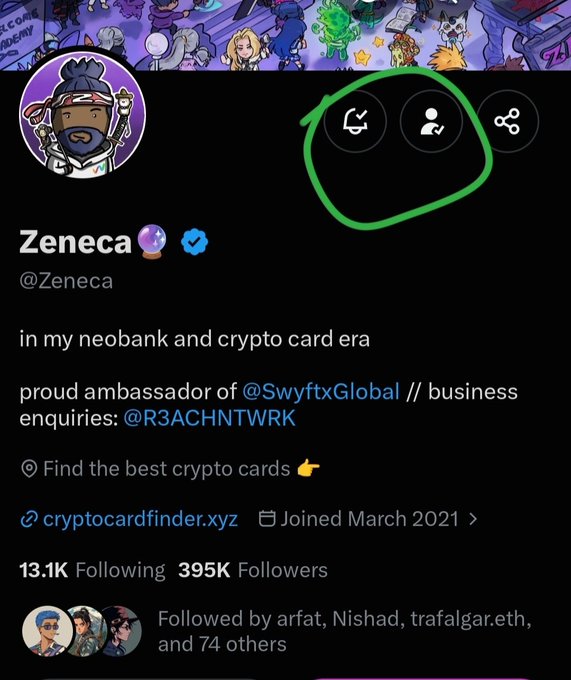Visit cryptocardfinder.xyz website link

140,519
